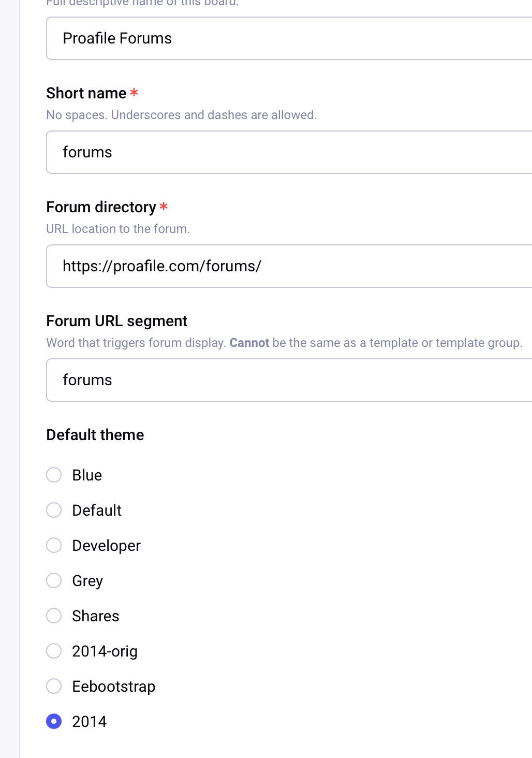This screenshot has height=758, width=532.
Task: Click the Default theme heading
Action: (95, 435)
